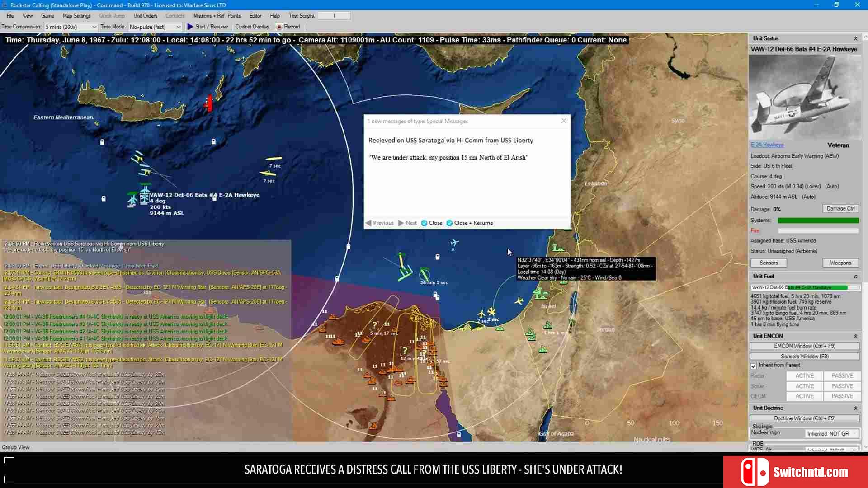This screenshot has height=488, width=868.
Task: Open the EMCON Window button
Action: 805,346
